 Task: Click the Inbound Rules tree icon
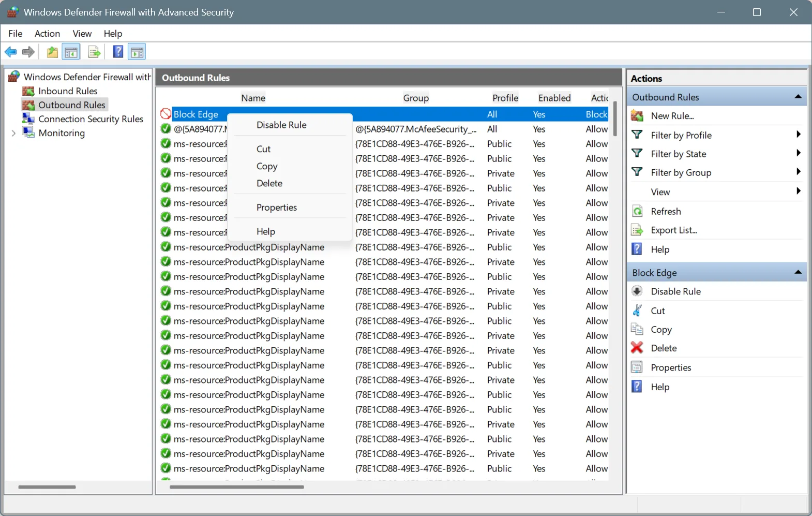click(x=28, y=91)
